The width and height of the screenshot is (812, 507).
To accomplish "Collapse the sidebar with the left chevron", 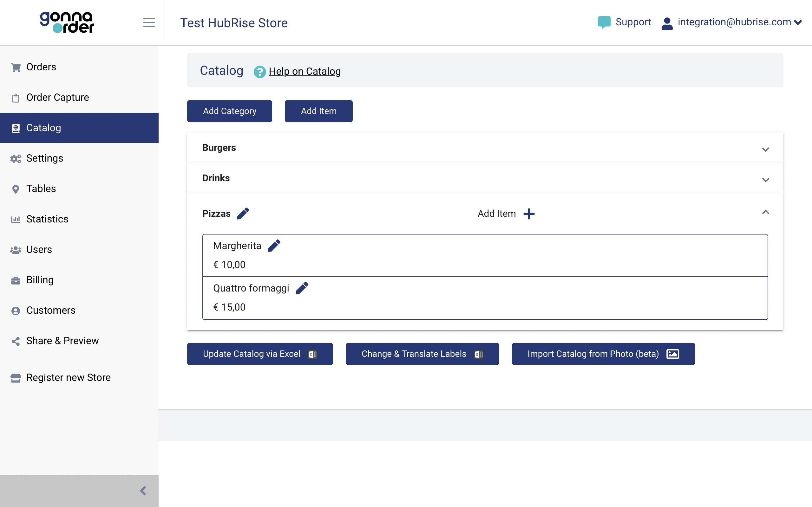I will tap(144, 491).
